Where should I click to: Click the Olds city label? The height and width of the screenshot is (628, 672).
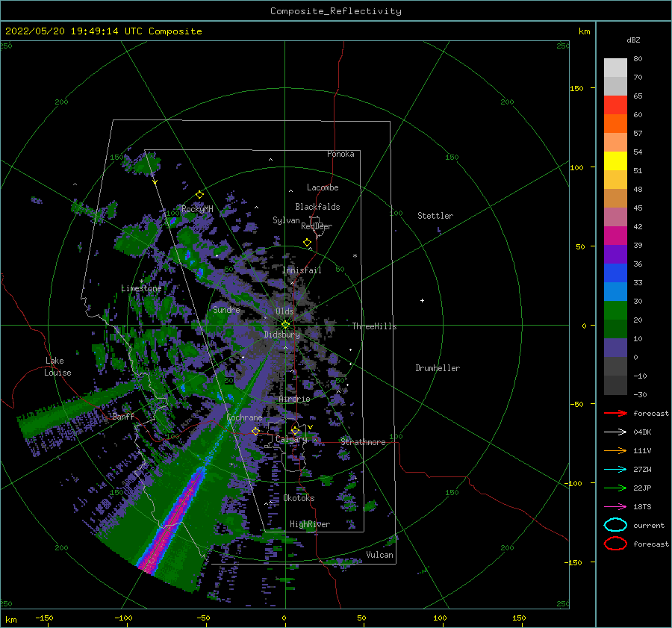[284, 311]
